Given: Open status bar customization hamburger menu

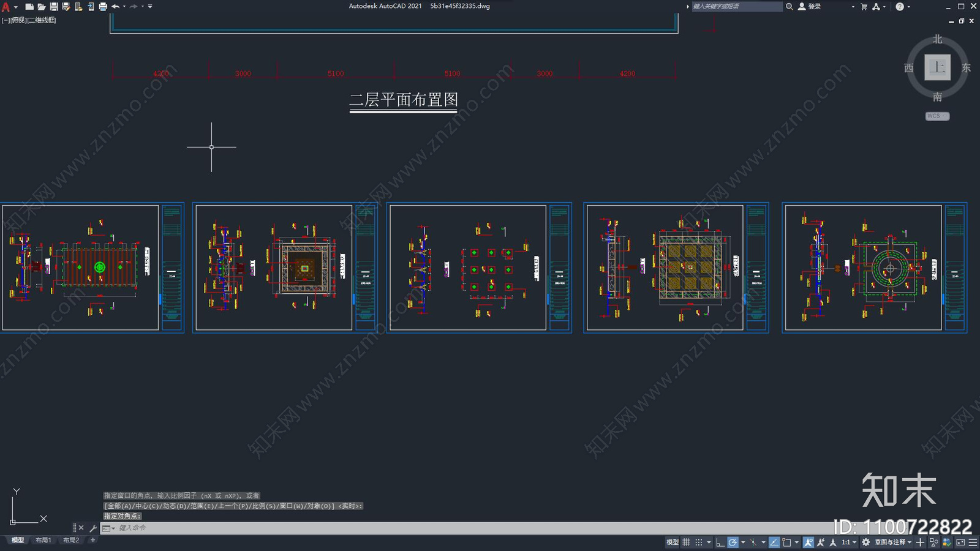Looking at the screenshot, I should pyautogui.click(x=973, y=542).
